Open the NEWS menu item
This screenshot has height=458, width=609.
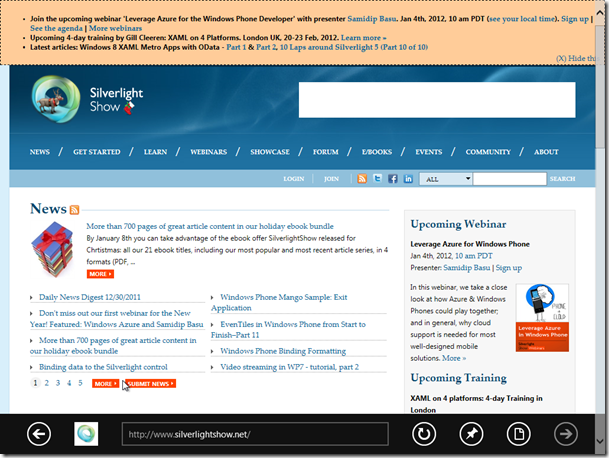click(40, 152)
